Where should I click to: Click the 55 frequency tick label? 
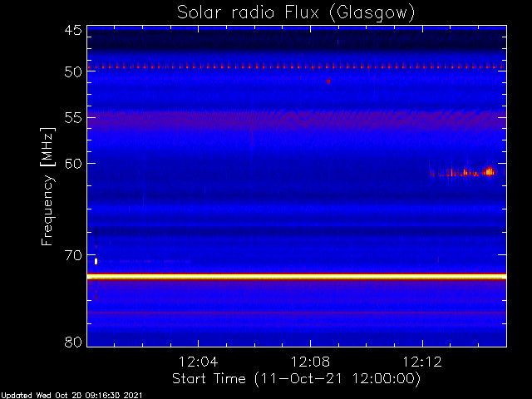73,118
